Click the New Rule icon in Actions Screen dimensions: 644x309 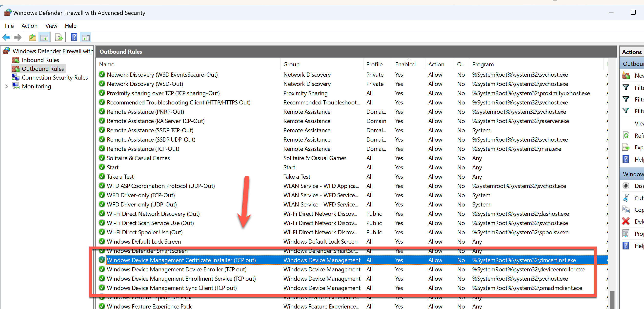click(x=626, y=75)
